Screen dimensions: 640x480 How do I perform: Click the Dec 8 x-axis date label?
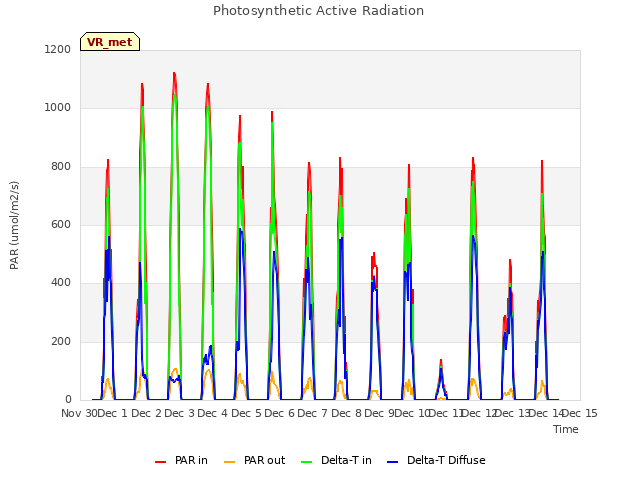[347, 413]
